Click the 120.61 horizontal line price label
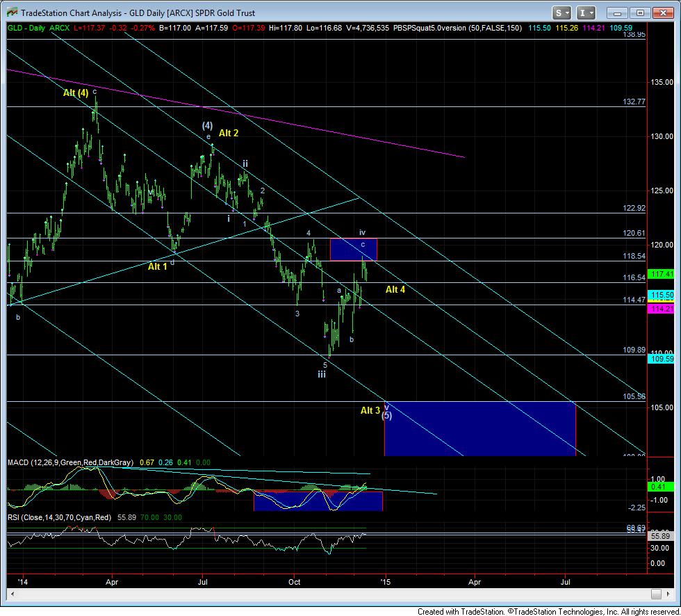The height and width of the screenshot is (616, 681). (x=634, y=234)
